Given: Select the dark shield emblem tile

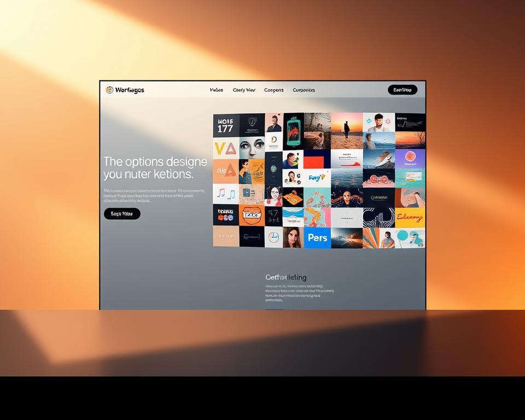Looking at the screenshot, I should [252, 123].
